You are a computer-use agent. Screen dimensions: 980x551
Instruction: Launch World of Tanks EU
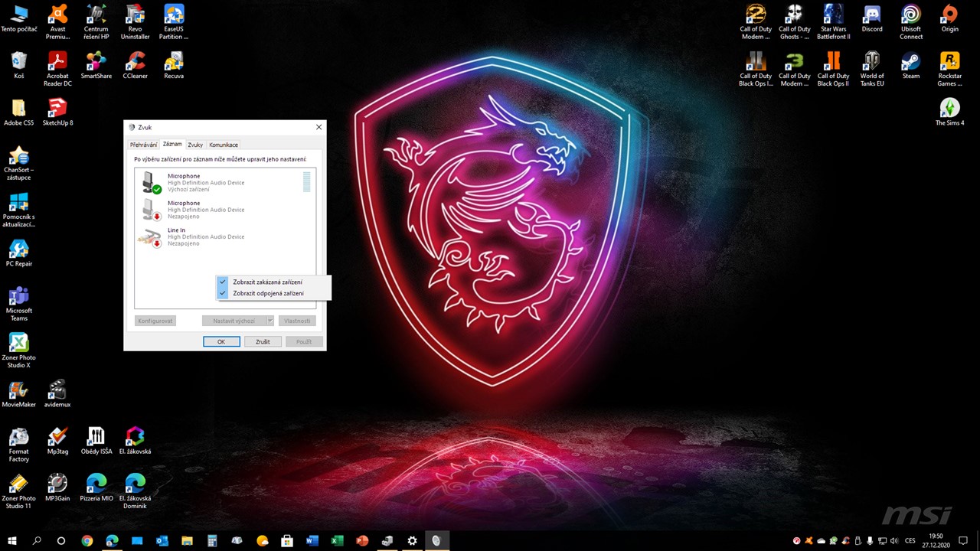872,68
